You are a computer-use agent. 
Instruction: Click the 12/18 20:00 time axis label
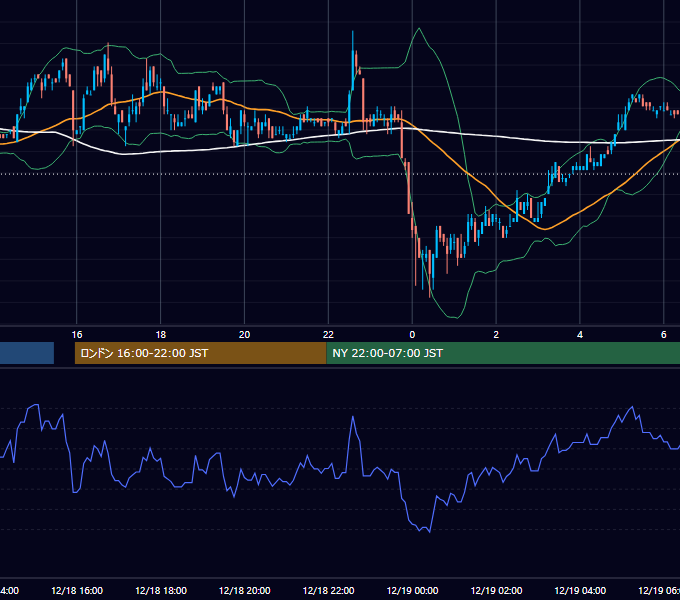pos(245,590)
